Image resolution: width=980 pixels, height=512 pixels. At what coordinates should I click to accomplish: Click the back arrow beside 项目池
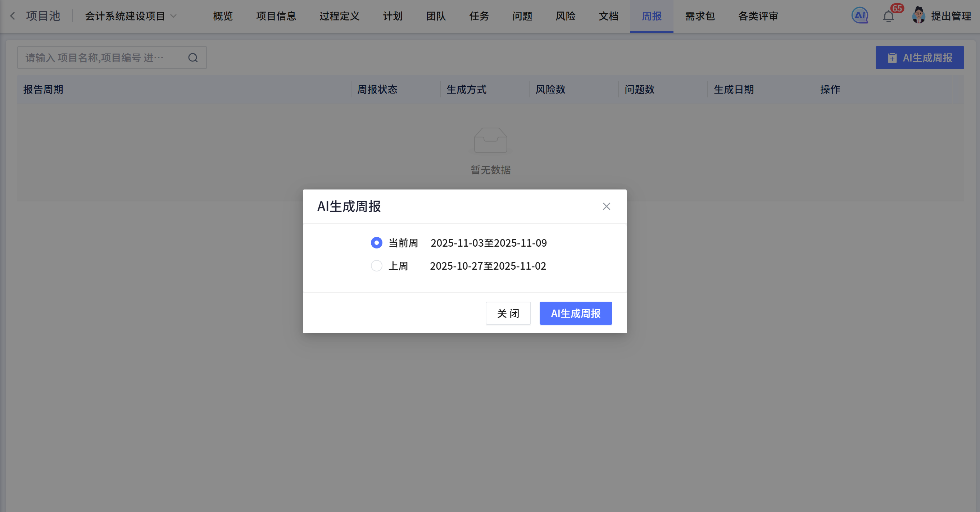[x=13, y=16]
